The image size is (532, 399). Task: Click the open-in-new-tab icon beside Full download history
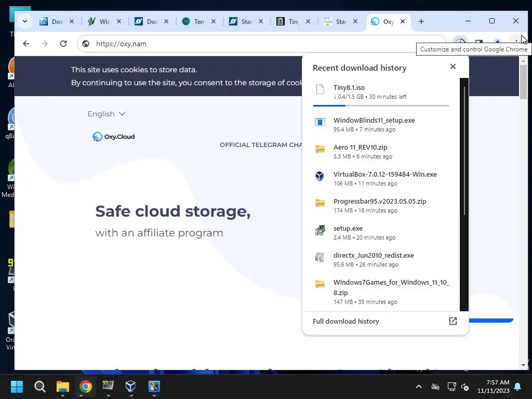tap(453, 321)
